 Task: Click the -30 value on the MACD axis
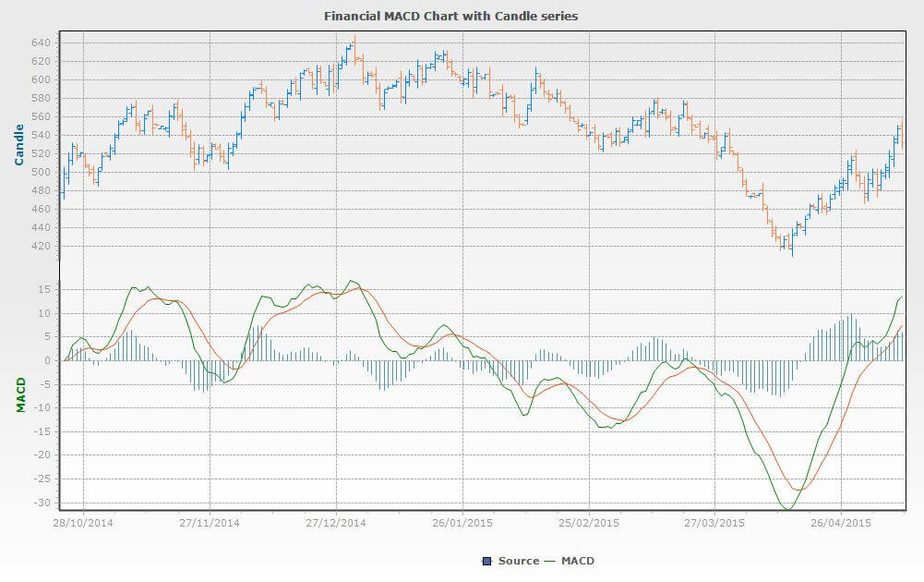point(42,503)
